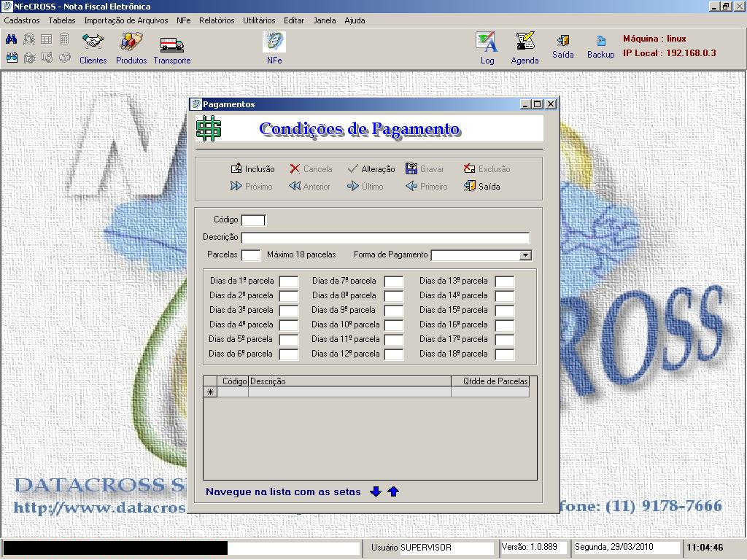The image size is (747, 560).
Task: Jump to Último record
Action: [365, 186]
